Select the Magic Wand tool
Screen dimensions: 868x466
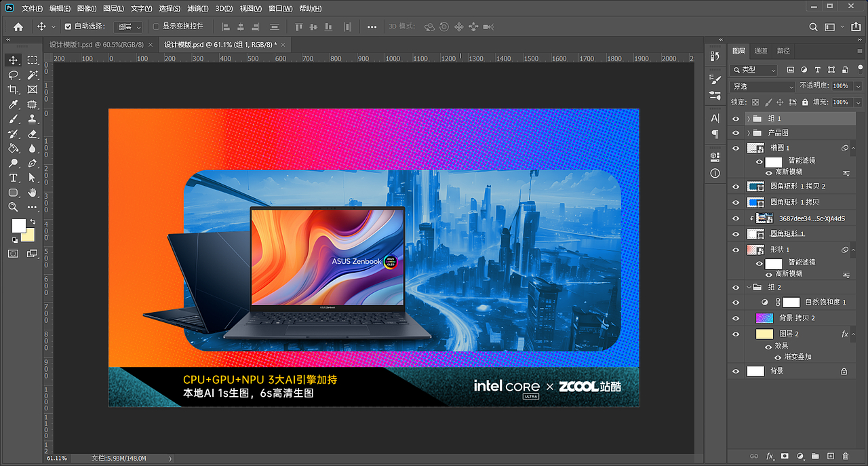point(32,75)
